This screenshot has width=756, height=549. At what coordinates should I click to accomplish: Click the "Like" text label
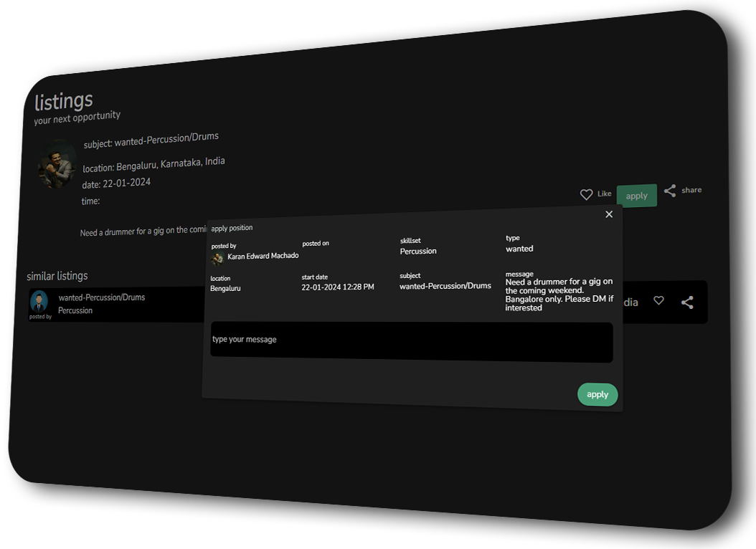605,194
